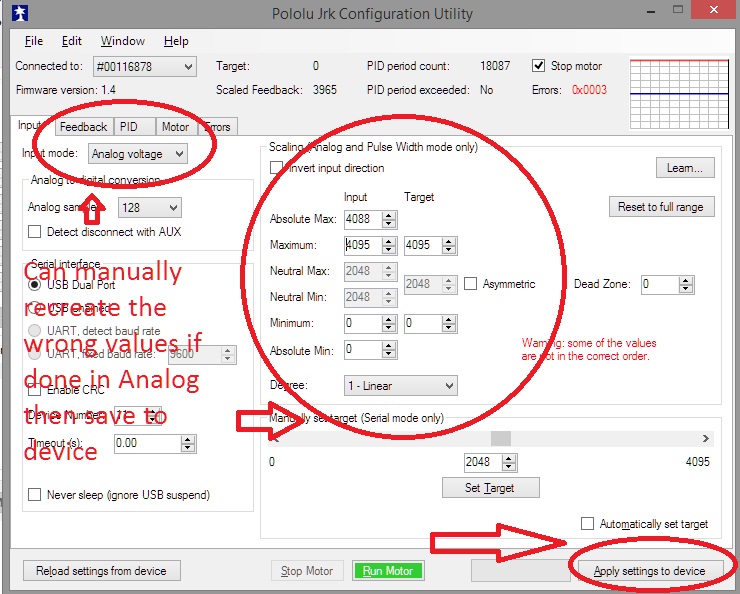Click the Learn... button
Screen dimensions: 740x594
[685, 168]
